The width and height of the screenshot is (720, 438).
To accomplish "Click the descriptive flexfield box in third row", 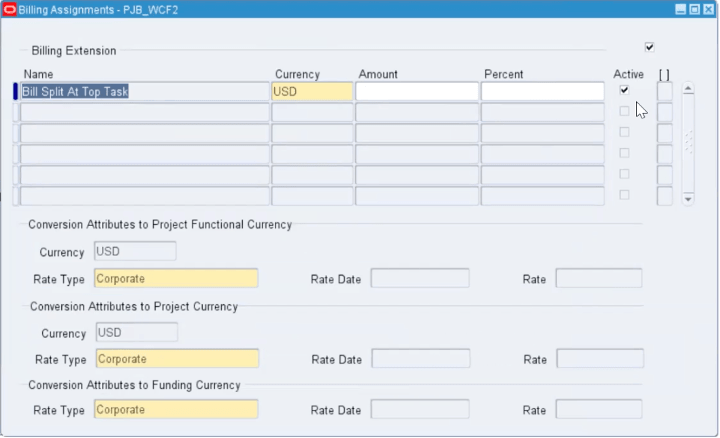I will point(664,134).
